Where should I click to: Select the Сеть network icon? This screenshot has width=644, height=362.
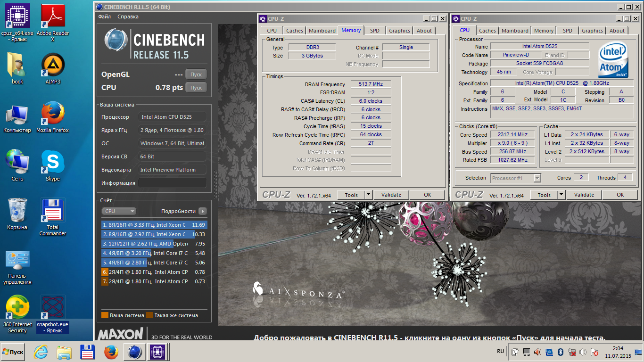click(17, 165)
